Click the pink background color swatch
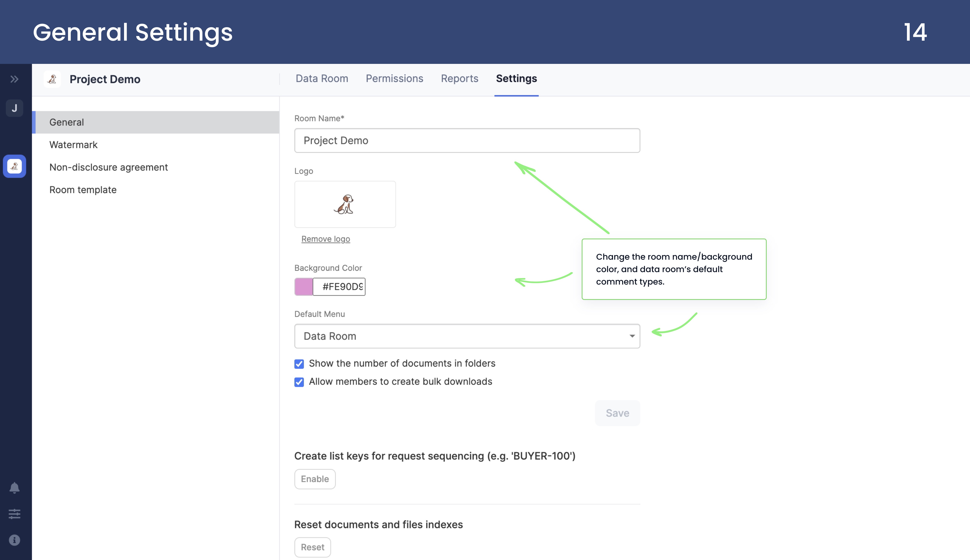This screenshot has width=970, height=560. click(303, 287)
